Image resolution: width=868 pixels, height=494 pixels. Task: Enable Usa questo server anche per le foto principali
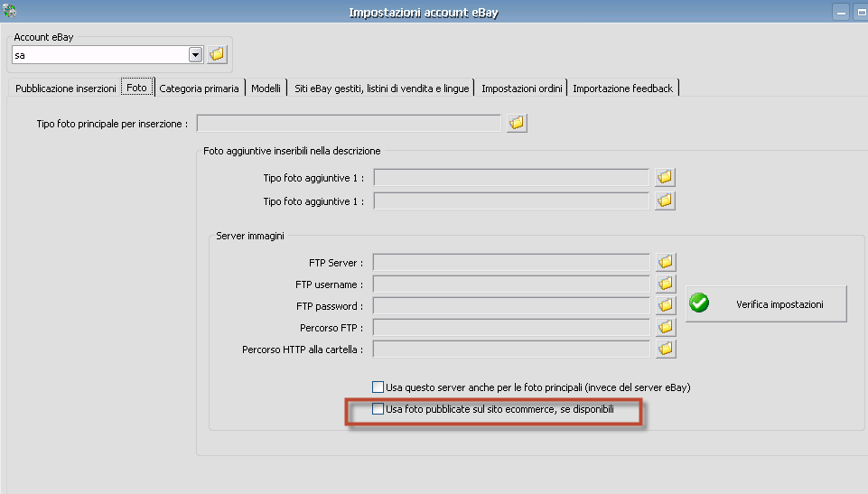coord(378,387)
